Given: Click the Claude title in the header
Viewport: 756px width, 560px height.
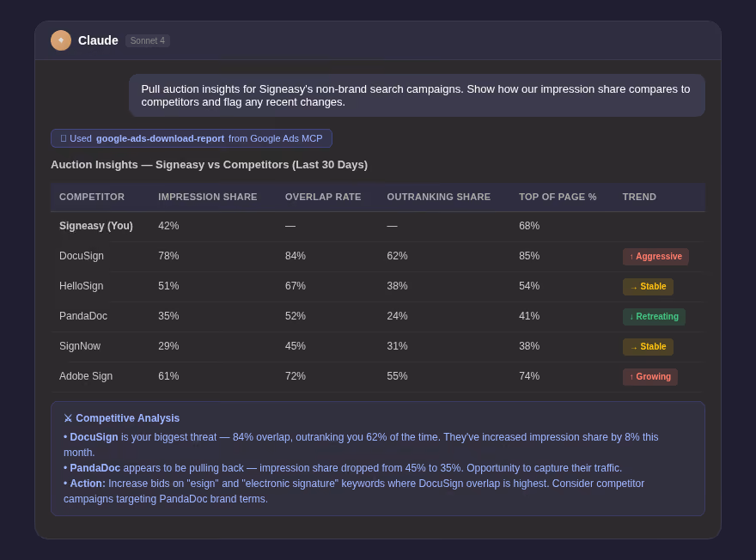Looking at the screenshot, I should (x=98, y=40).
